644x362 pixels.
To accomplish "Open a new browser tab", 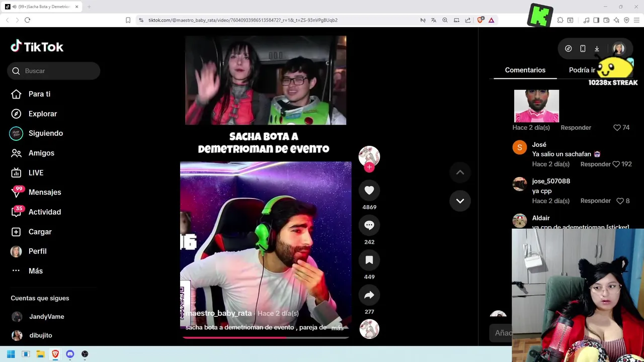I will point(89,7).
